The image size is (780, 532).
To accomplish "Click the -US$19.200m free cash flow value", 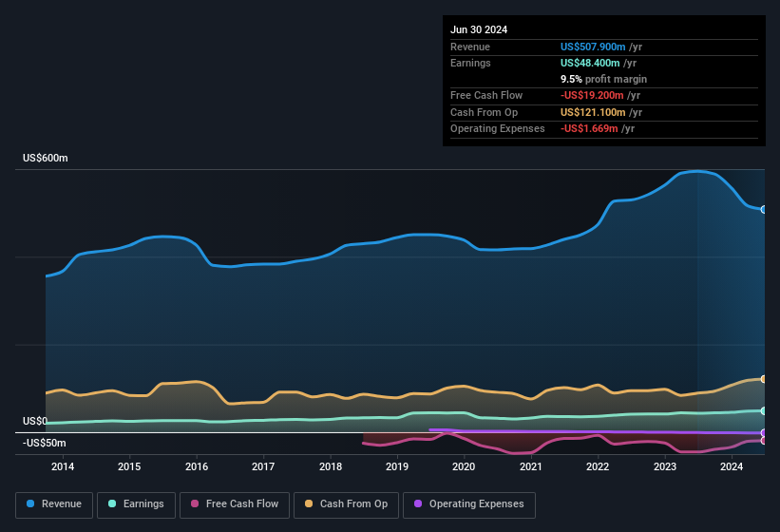I will (x=592, y=95).
